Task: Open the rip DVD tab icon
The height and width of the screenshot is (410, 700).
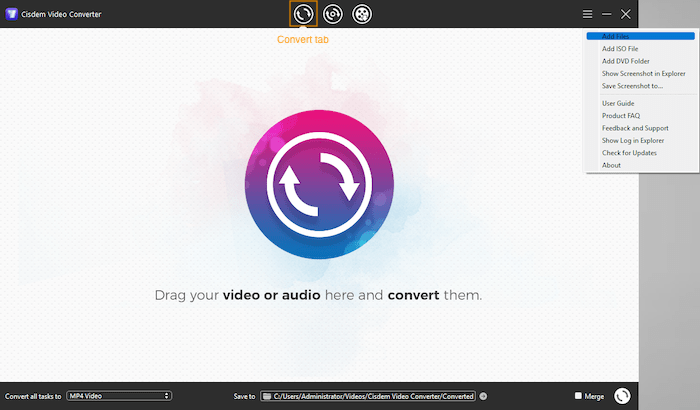Action: coord(333,14)
